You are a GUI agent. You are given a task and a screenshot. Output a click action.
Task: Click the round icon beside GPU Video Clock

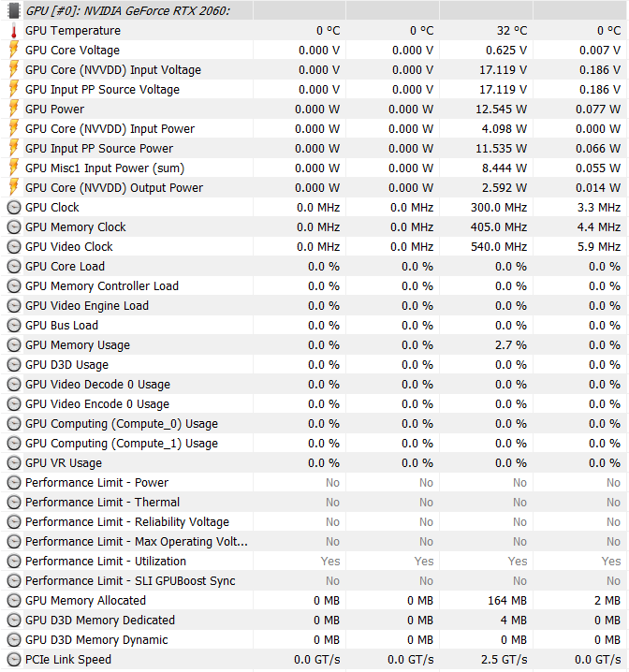coord(14,247)
